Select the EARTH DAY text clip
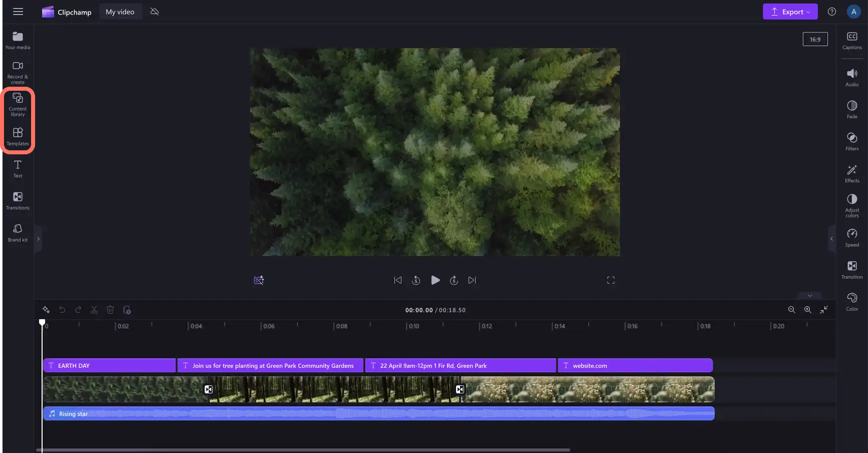Viewport: 868px width, 453px height. click(109, 365)
